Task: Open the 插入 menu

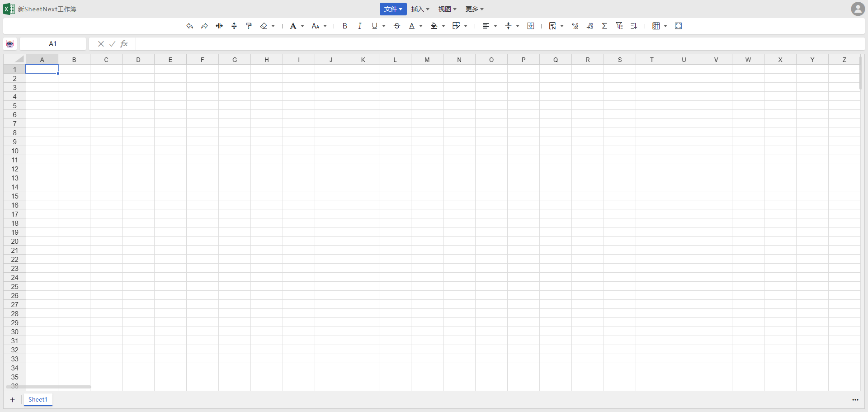Action: click(420, 9)
